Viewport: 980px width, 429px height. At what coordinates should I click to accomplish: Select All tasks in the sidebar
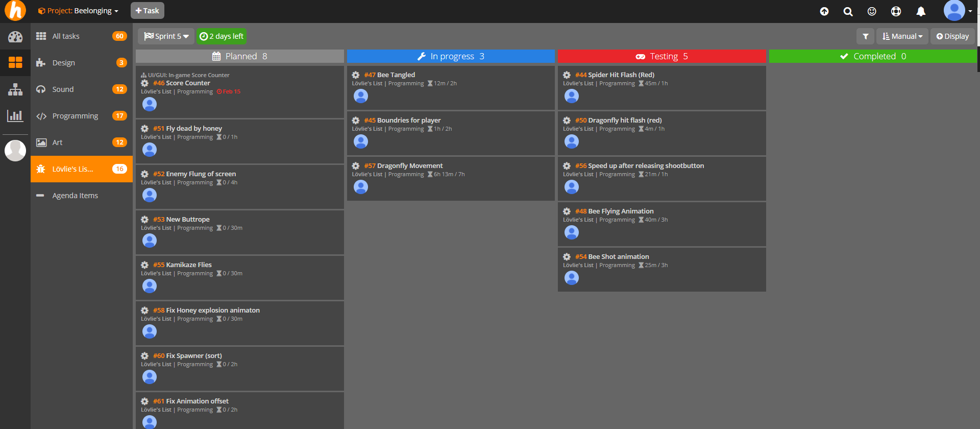[82, 36]
